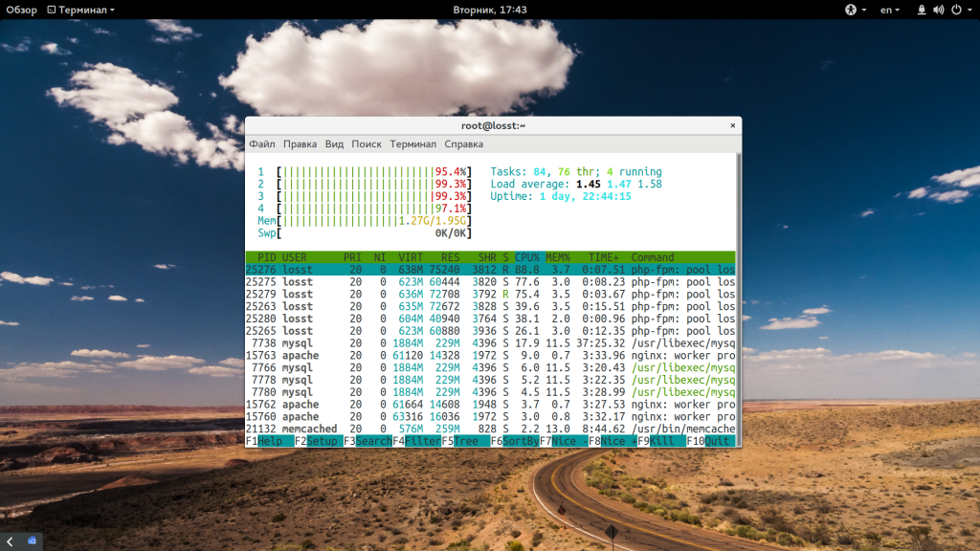This screenshot has width=980, height=551.
Task: Open the Справка menu
Action: 463,144
